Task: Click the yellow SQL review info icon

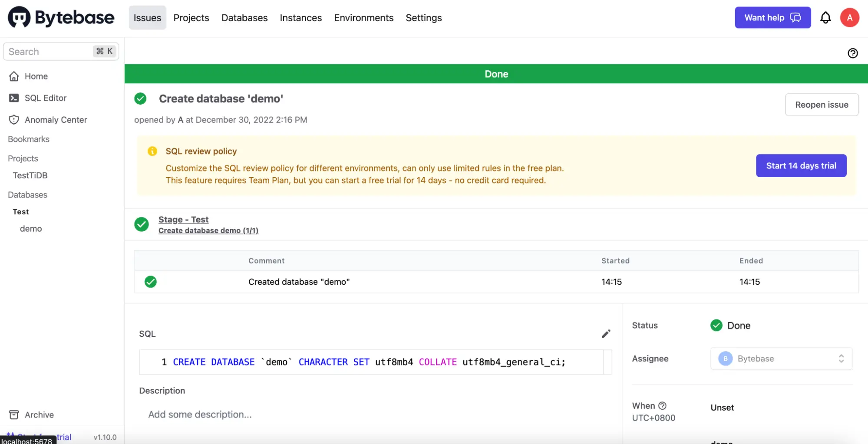Action: tap(152, 151)
